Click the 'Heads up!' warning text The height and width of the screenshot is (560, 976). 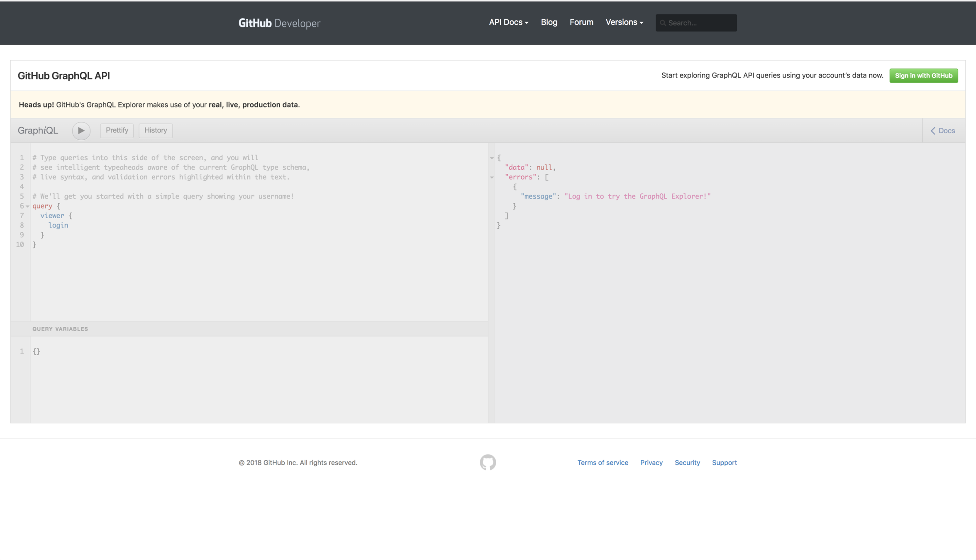click(x=36, y=105)
